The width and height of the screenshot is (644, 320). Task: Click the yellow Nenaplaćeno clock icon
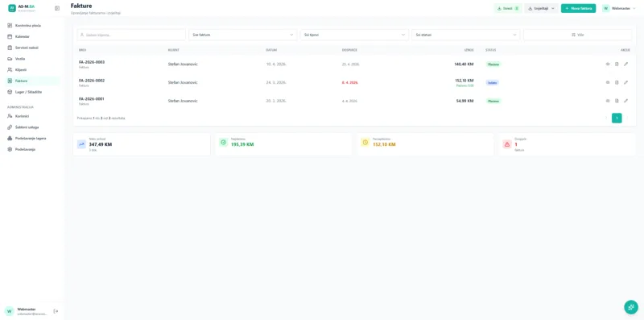pos(365,143)
